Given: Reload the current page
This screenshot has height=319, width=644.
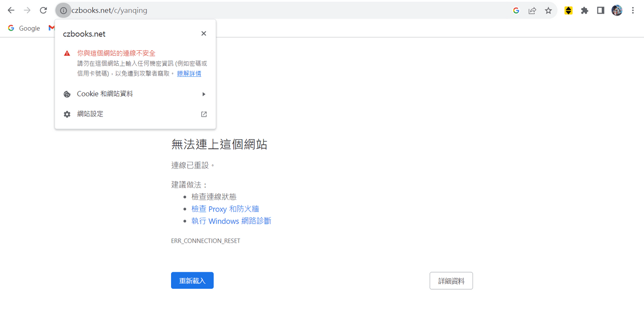Looking at the screenshot, I should [43, 10].
